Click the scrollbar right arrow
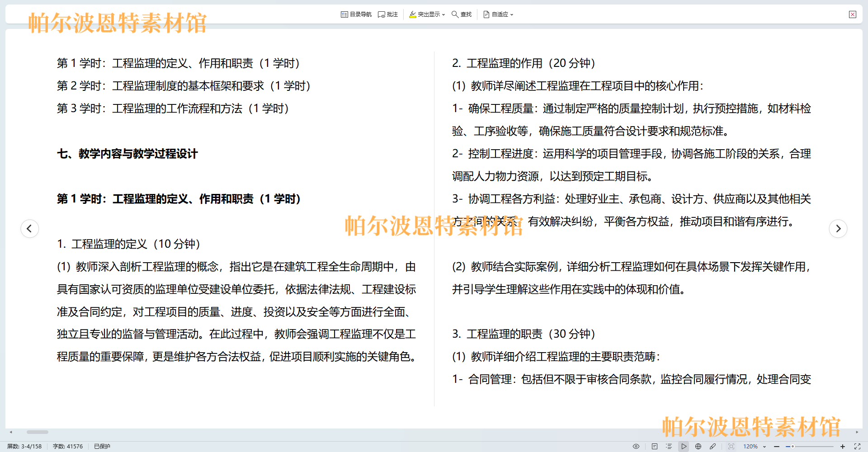 click(857, 432)
